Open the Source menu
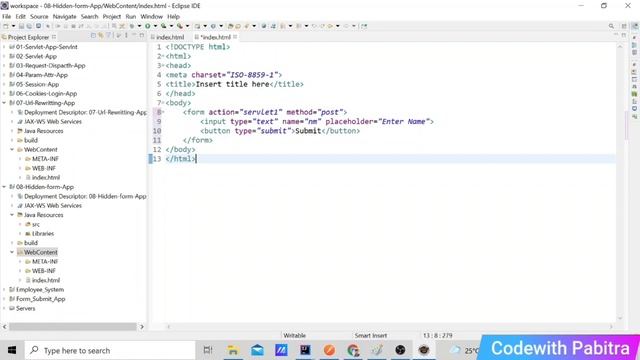This screenshot has height=360, width=640. (39, 16)
